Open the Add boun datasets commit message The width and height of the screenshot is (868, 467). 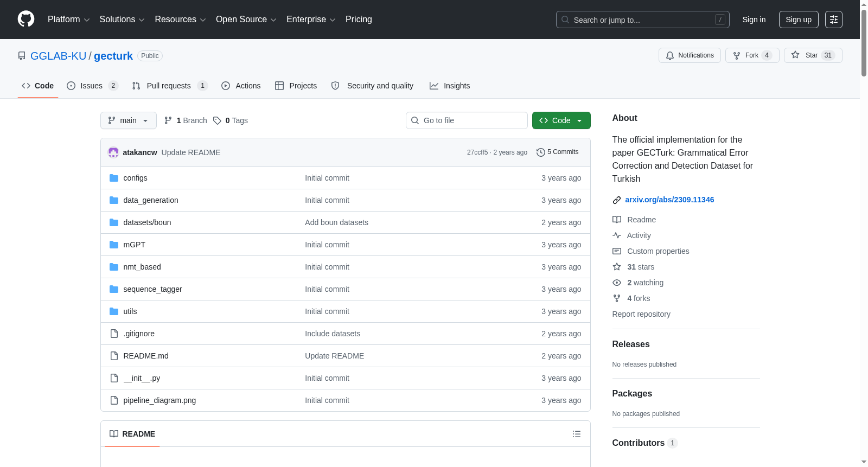[336, 222]
